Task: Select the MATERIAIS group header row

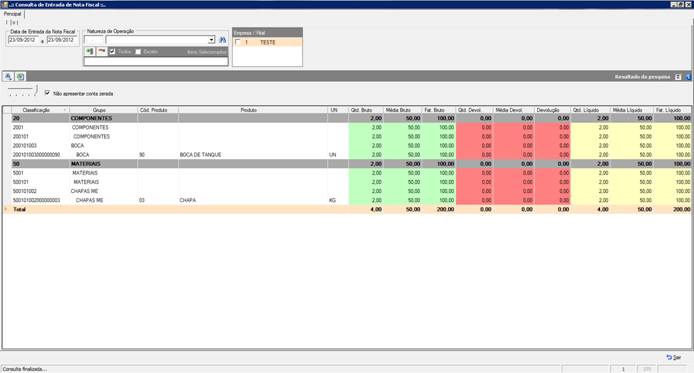Action: (x=347, y=164)
